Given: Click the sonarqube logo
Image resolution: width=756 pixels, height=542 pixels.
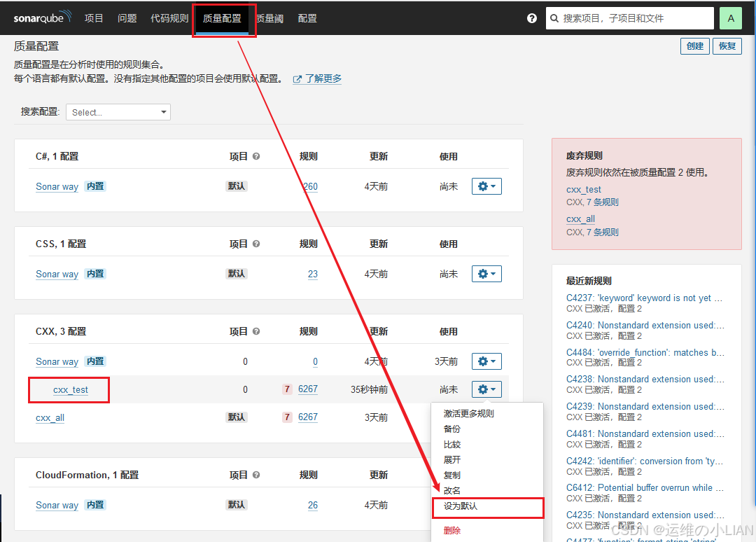Looking at the screenshot, I should [42, 18].
